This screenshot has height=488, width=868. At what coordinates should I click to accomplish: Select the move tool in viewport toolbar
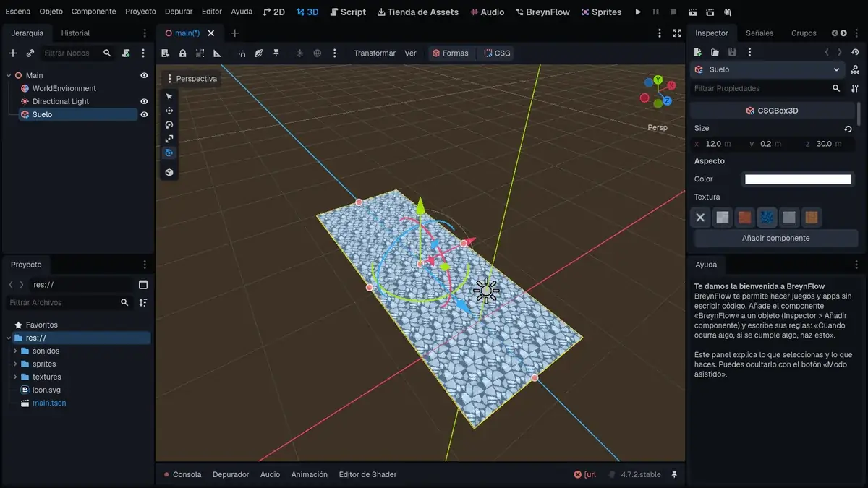point(169,111)
